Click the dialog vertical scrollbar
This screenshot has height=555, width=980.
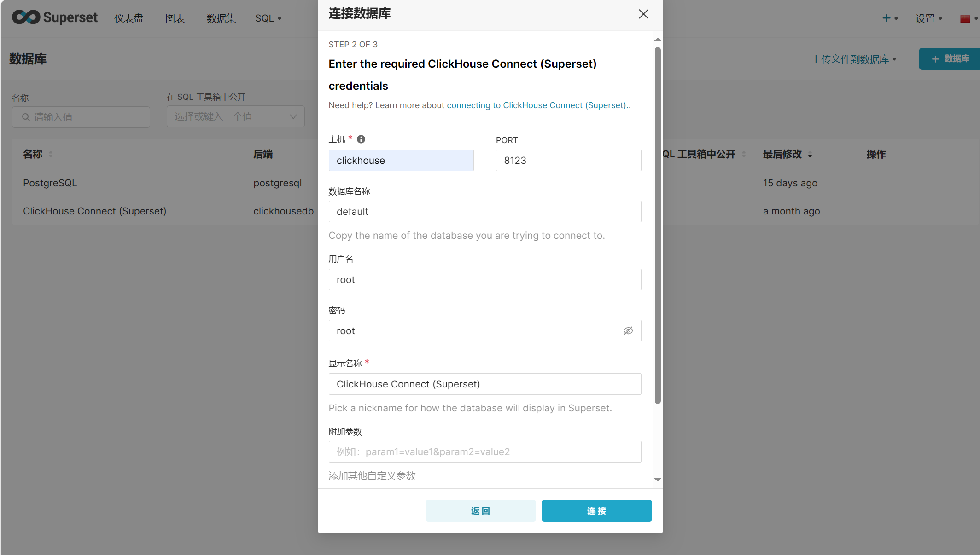point(658,225)
